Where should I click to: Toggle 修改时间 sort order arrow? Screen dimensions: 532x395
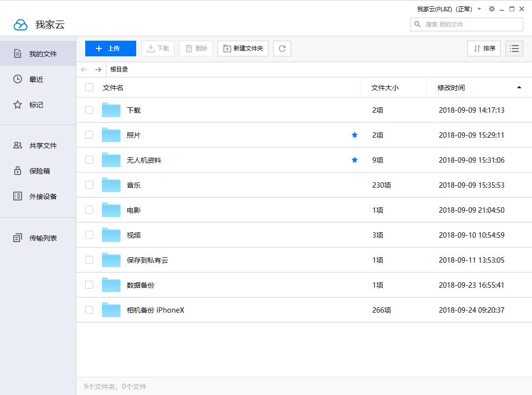(x=519, y=87)
